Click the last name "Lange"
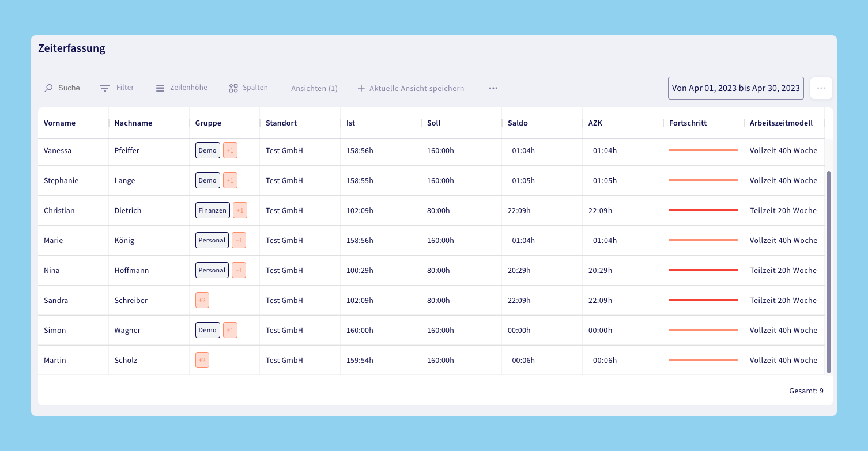 [x=125, y=180]
